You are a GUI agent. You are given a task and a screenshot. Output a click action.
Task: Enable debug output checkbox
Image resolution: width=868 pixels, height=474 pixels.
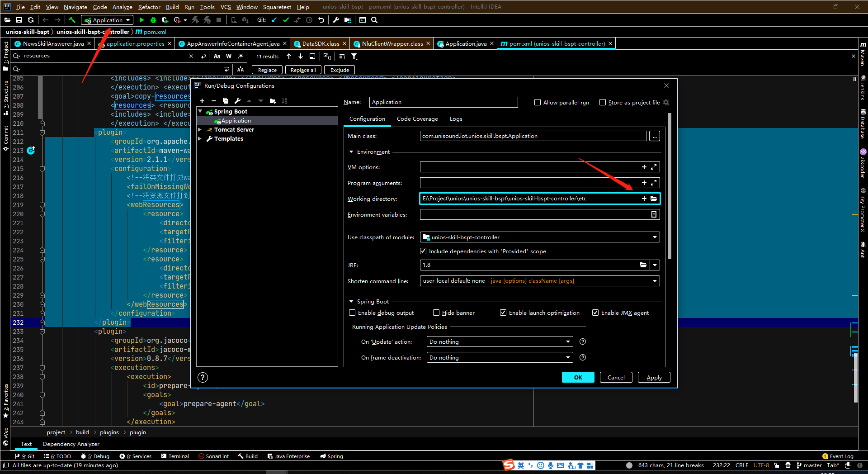click(x=352, y=313)
